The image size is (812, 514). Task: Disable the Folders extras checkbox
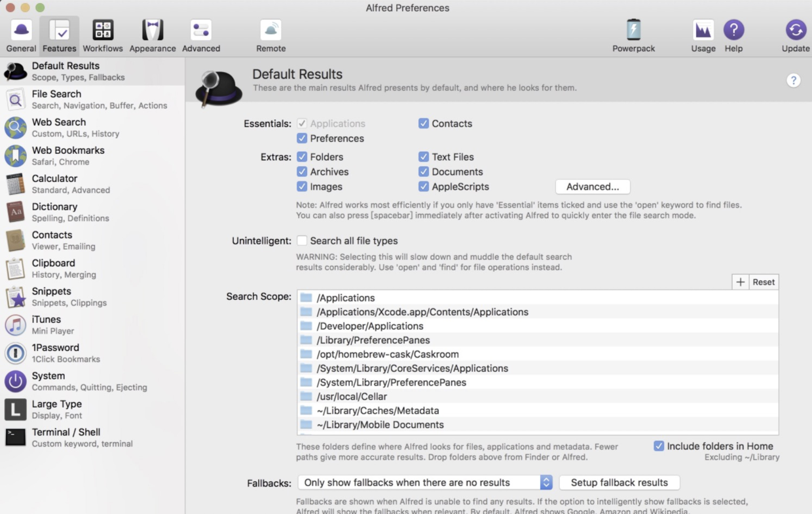[302, 156]
